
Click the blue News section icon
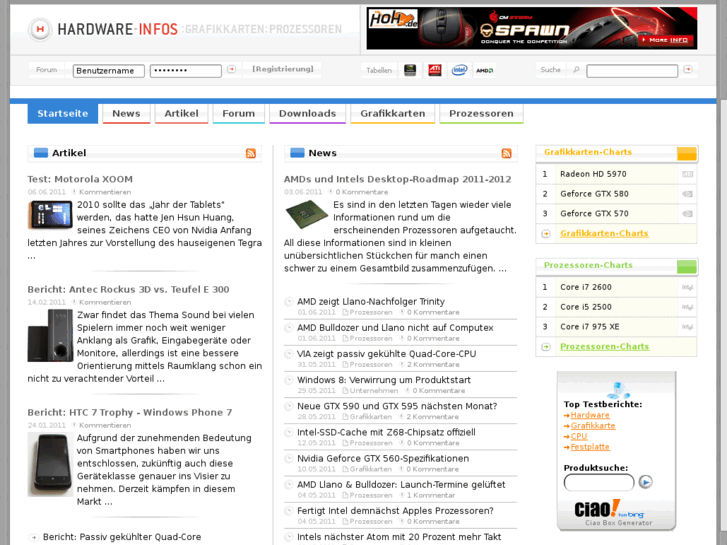tap(297, 153)
